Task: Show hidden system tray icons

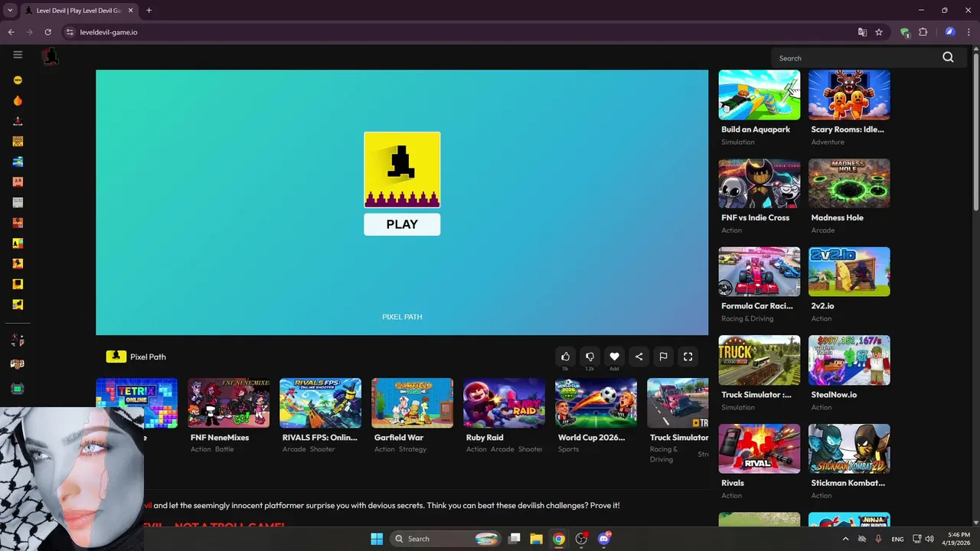Action: pyautogui.click(x=845, y=539)
